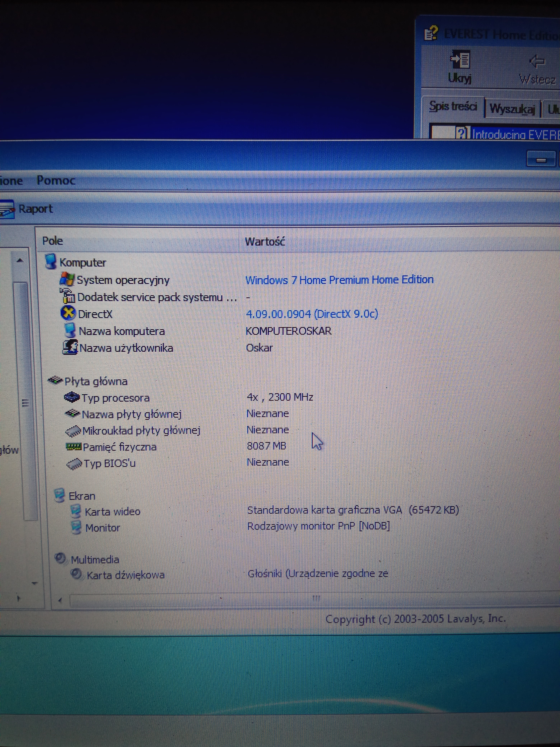Click the sidebar scroll up arrow
Screen dimensions: 560x747
[20, 260]
